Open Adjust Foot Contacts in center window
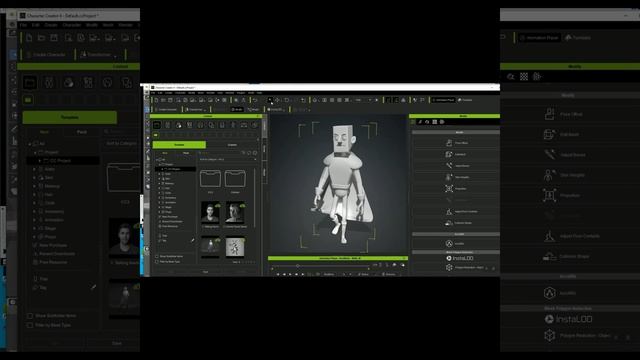 click(461, 211)
